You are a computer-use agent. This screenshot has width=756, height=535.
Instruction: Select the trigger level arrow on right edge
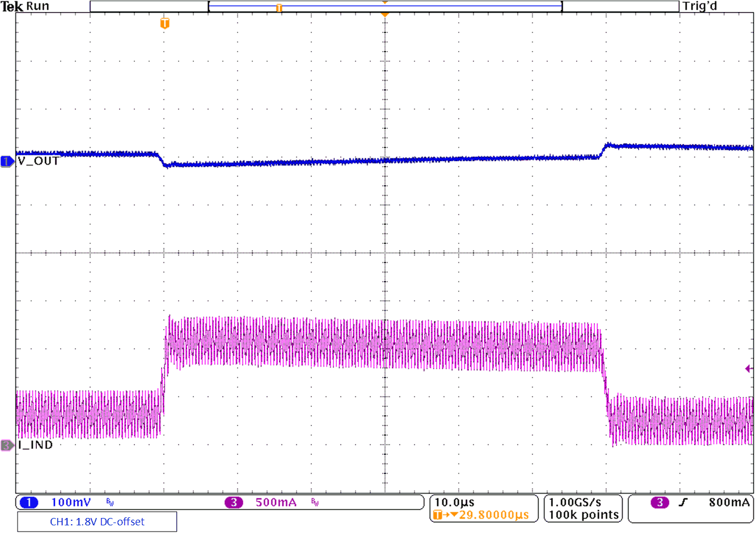pos(750,368)
